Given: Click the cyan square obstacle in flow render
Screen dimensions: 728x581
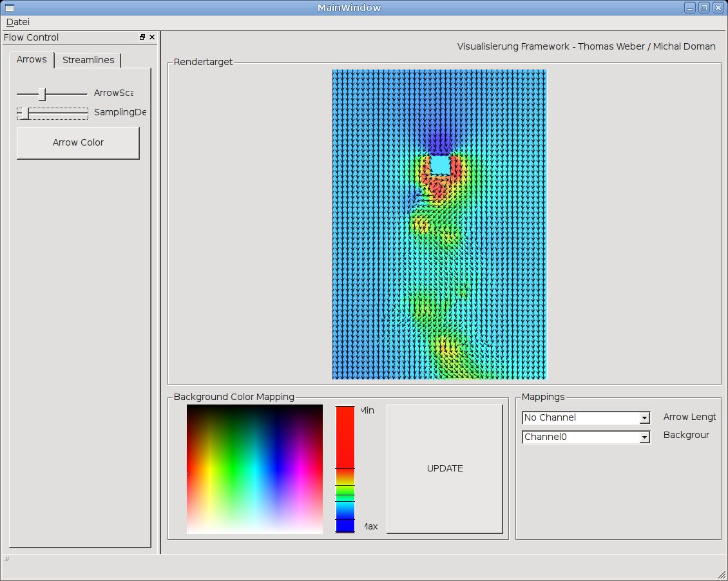Looking at the screenshot, I should click(x=440, y=165).
